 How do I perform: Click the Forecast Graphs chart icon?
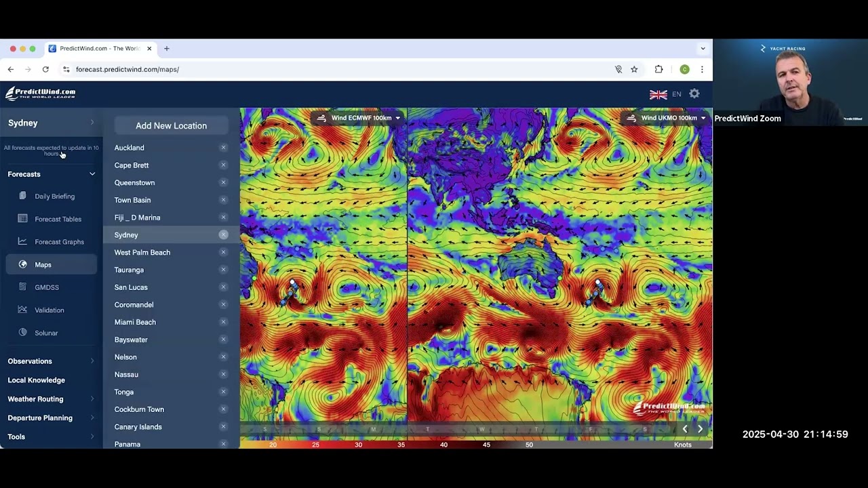pyautogui.click(x=22, y=241)
